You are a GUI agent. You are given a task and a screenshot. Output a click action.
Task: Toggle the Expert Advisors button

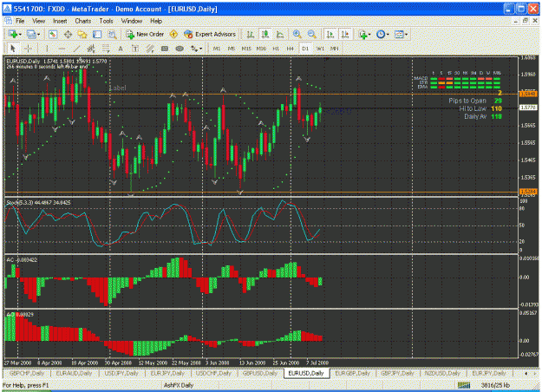pyautogui.click(x=210, y=34)
